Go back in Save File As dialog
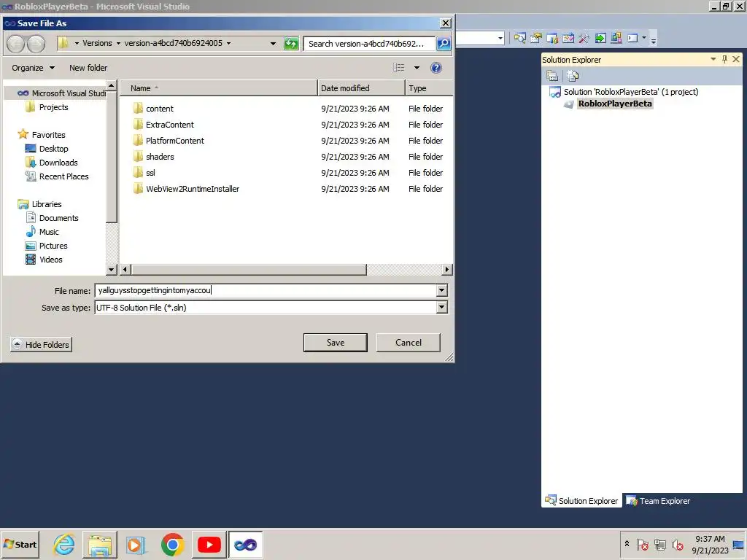 click(x=16, y=44)
